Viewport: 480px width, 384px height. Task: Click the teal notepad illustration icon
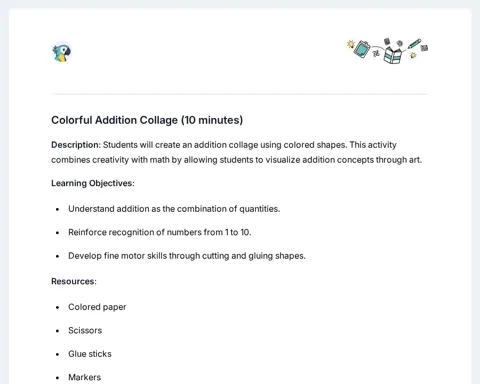click(362, 49)
